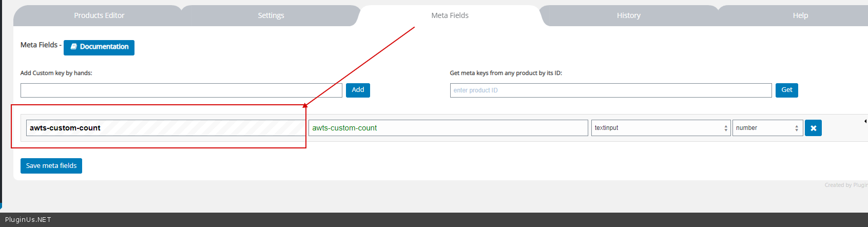Viewport: 868px width, 227px height.
Task: Click the small black arrow at right edge
Action: pyautogui.click(x=865, y=121)
